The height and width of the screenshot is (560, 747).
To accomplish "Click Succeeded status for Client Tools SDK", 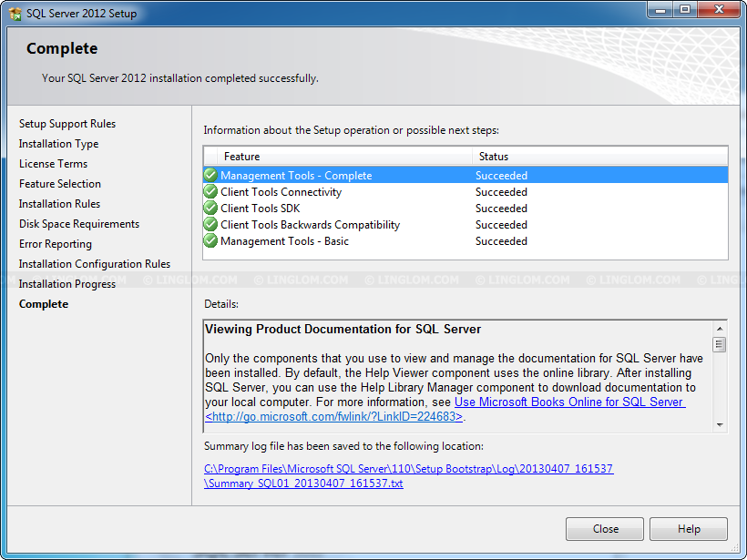I will click(501, 209).
